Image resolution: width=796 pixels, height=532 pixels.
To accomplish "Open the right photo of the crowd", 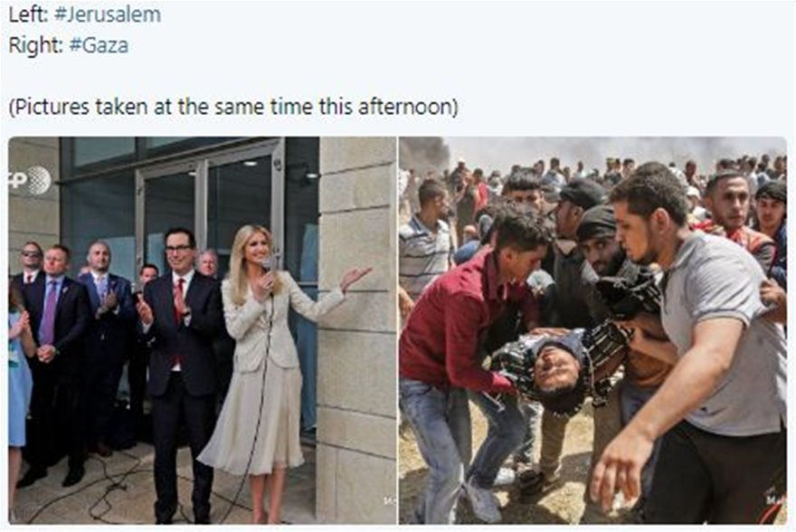I will click(x=592, y=330).
